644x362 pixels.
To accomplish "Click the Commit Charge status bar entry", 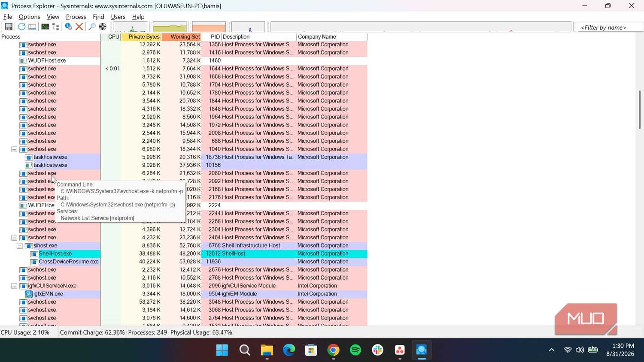I will point(92,332).
